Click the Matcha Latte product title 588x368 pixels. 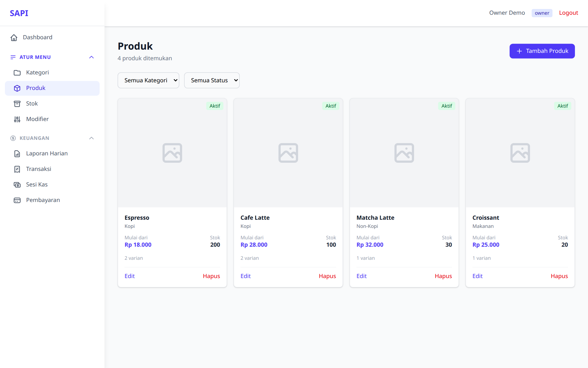coord(375,218)
